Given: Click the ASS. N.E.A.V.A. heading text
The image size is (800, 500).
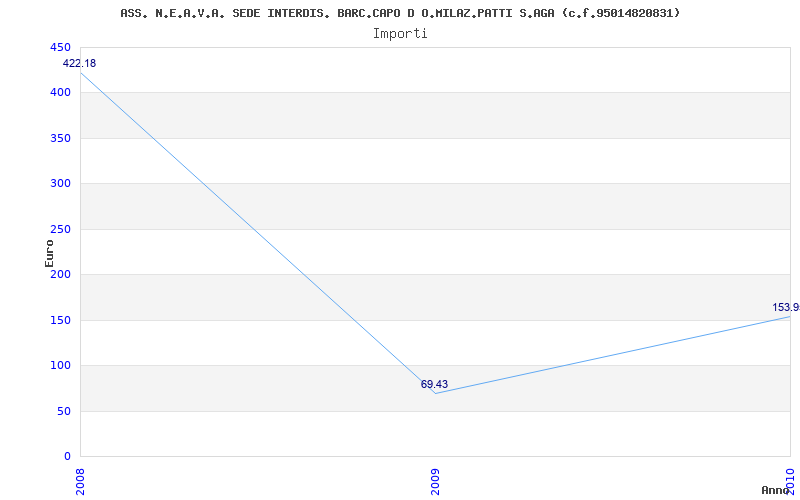Looking at the screenshot, I should click(400, 13).
